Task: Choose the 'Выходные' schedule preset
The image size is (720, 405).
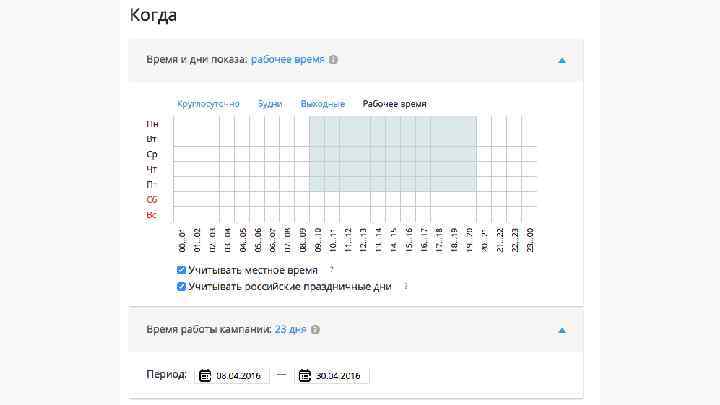Action: point(323,104)
